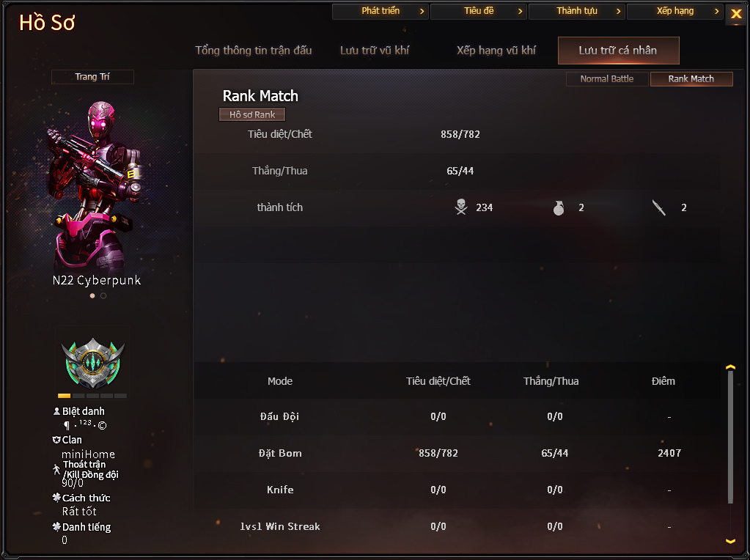Switch to Normal Battle view
Viewport: 750px width, 560px height.
607,79
